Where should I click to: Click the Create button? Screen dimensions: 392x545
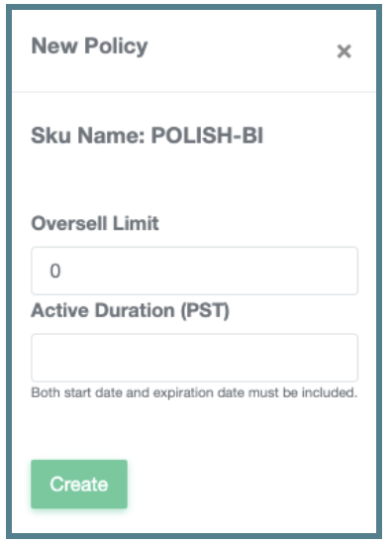tap(79, 484)
